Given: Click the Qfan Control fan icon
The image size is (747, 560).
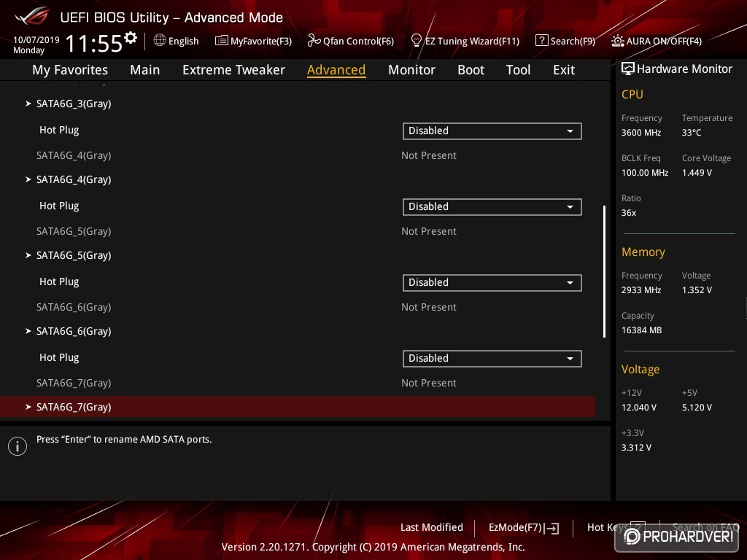Looking at the screenshot, I should 314,41.
